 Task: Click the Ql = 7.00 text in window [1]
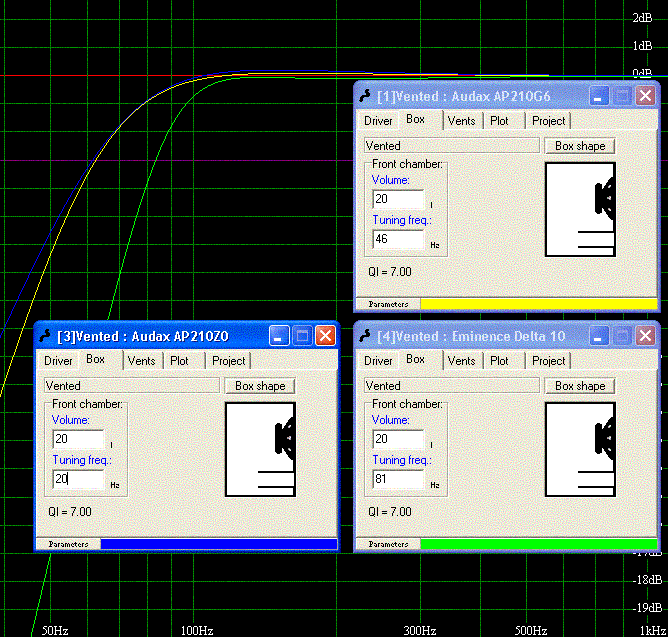tap(390, 272)
